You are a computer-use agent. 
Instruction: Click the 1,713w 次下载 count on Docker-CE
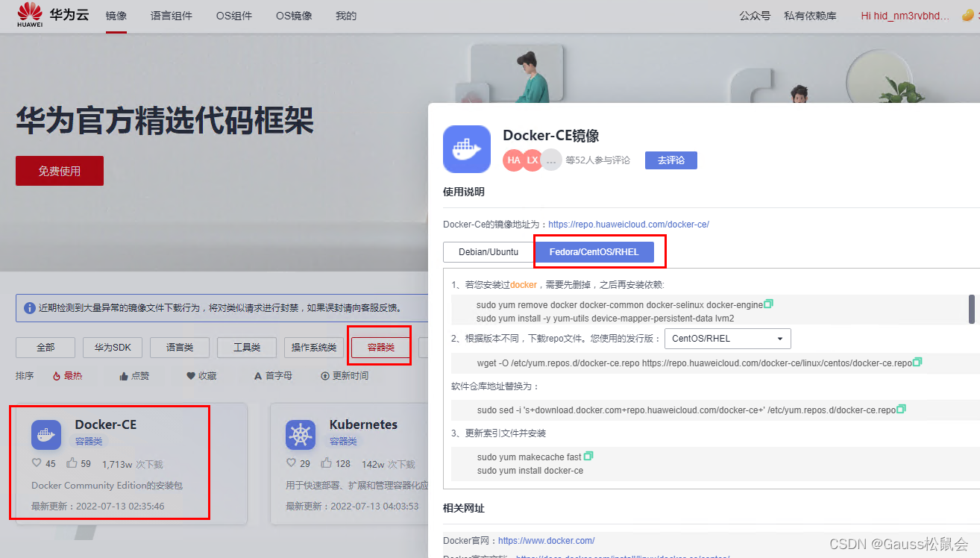pos(132,463)
